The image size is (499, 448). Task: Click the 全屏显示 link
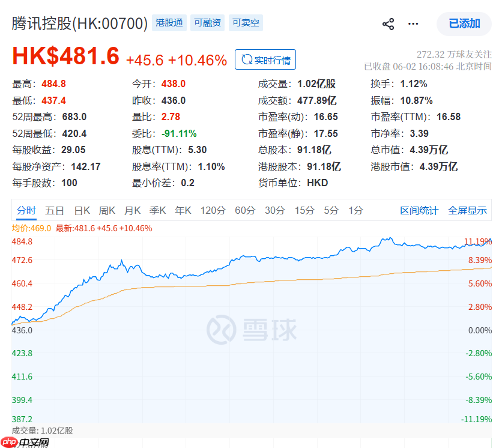click(467, 211)
